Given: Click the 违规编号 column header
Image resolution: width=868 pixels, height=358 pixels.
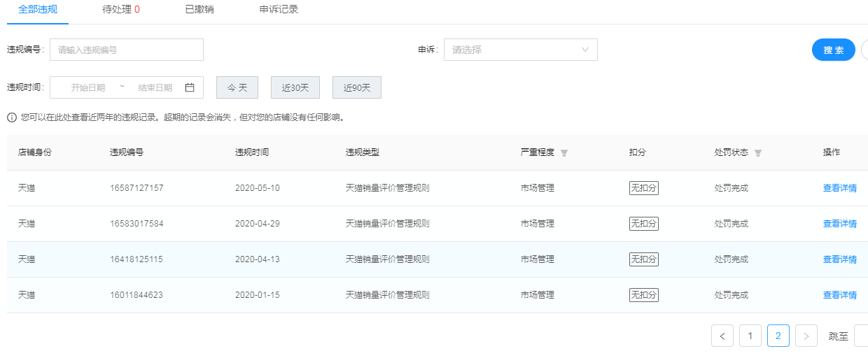Looking at the screenshot, I should [127, 152].
